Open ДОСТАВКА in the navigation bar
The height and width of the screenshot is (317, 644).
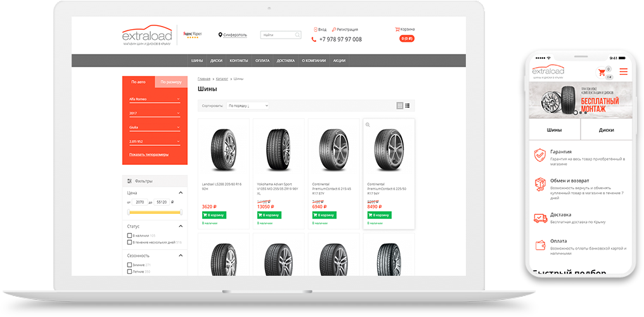(285, 60)
